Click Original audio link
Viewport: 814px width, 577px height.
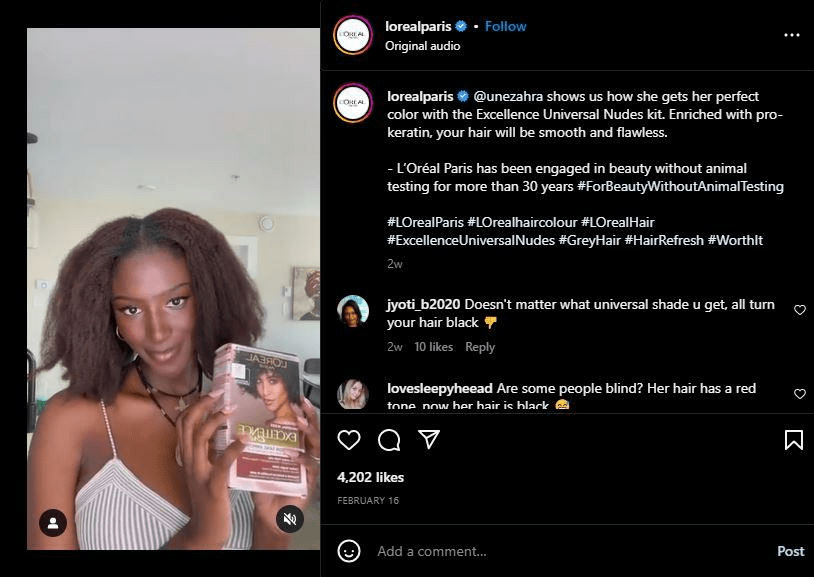click(424, 46)
